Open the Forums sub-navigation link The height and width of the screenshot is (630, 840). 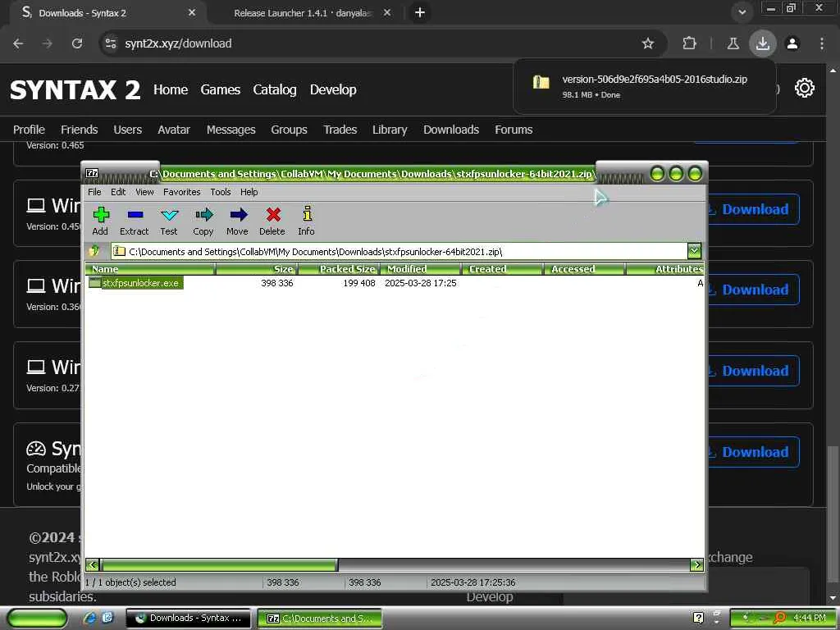click(x=514, y=130)
